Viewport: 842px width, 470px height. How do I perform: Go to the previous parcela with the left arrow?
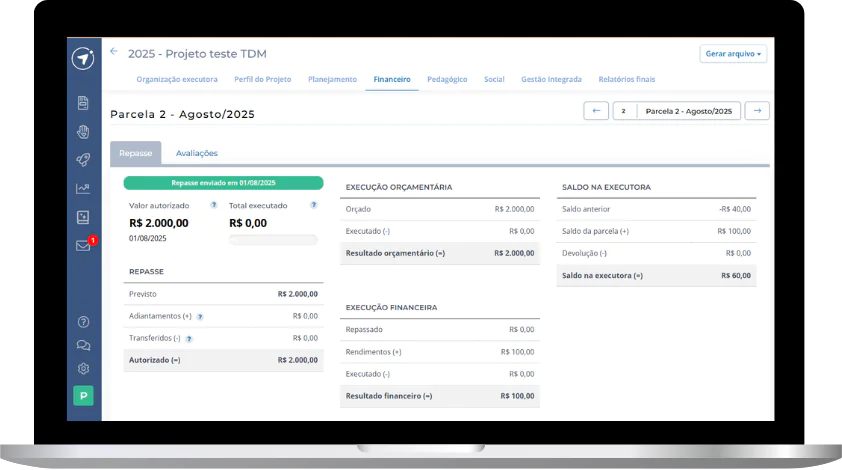point(596,111)
